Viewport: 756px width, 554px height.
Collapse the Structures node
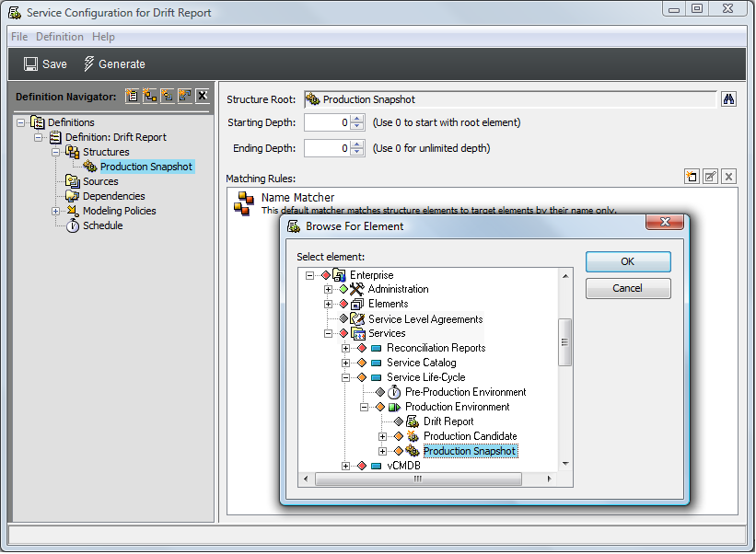pyautogui.click(x=56, y=152)
